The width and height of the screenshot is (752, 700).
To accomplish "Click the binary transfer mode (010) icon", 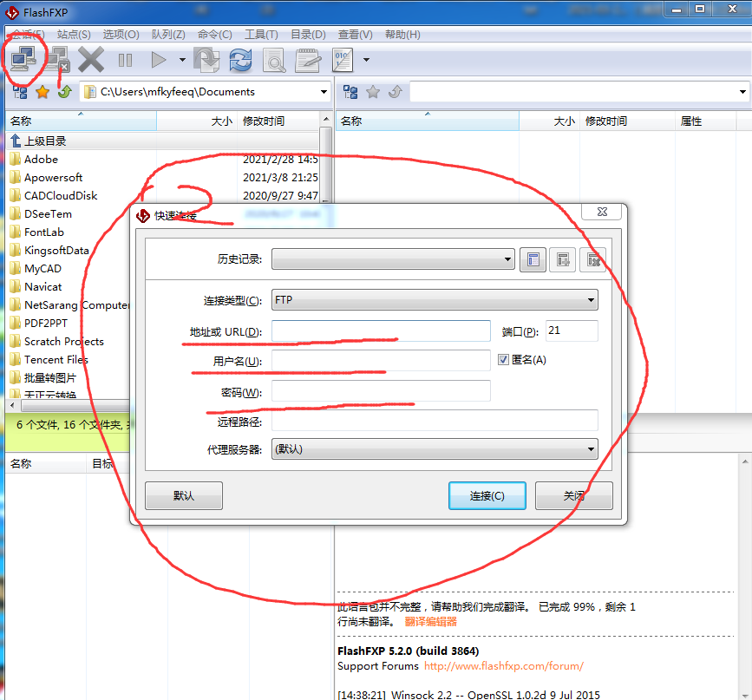I will [x=343, y=60].
